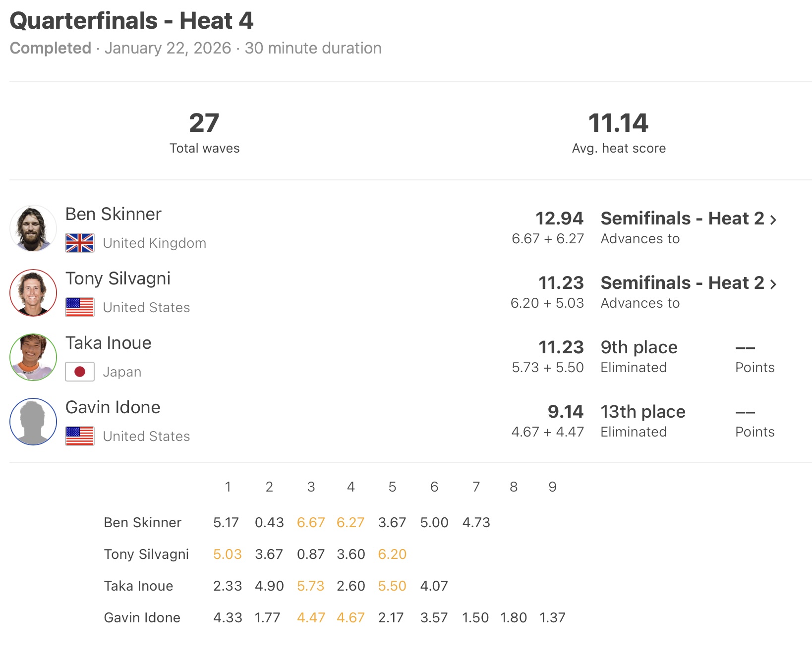This screenshot has width=812, height=660.
Task: Click Tony Silvagni's profile photo
Action: tap(33, 293)
